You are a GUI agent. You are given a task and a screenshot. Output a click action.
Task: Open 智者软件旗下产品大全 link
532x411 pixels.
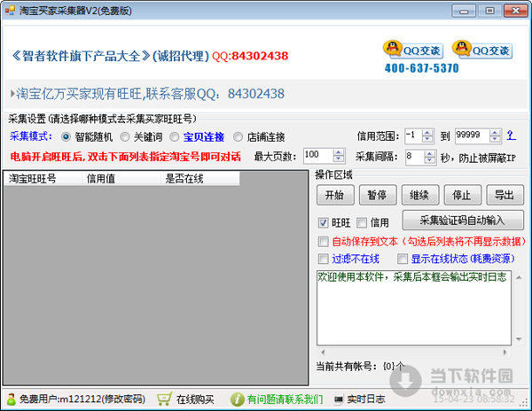81,56
